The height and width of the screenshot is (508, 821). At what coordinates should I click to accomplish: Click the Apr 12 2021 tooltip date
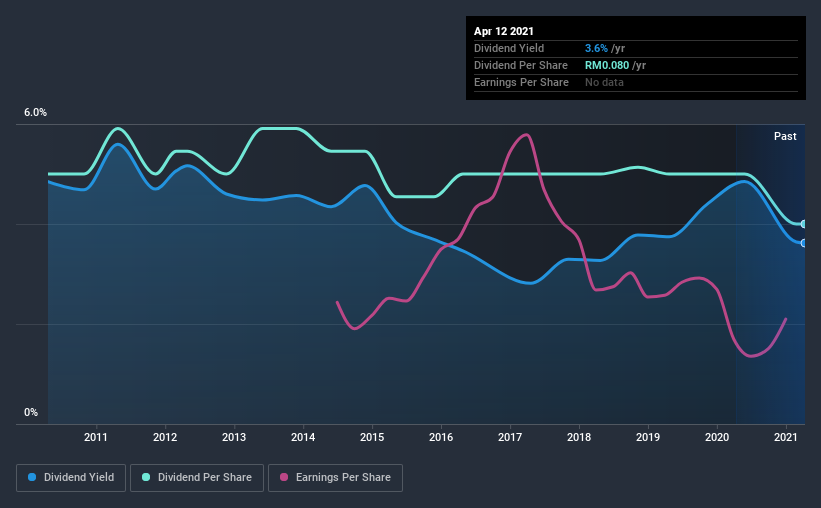[x=504, y=31]
